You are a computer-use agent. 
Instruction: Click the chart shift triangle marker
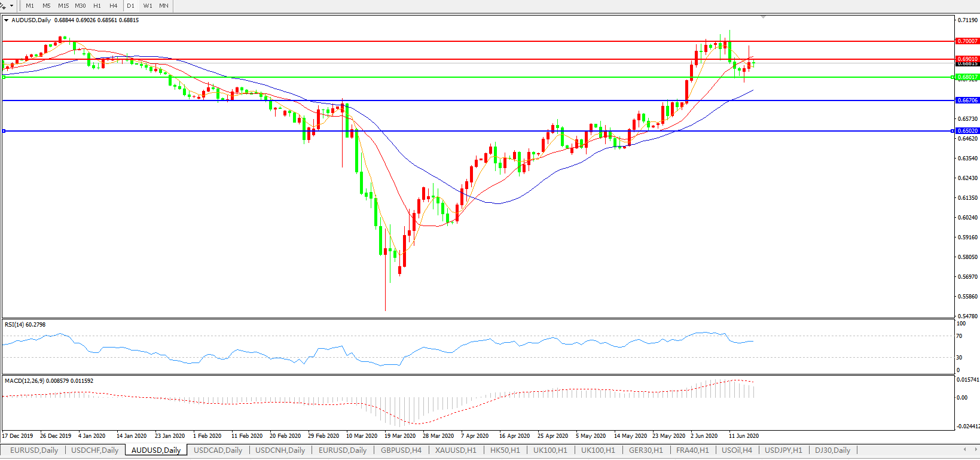tap(763, 17)
